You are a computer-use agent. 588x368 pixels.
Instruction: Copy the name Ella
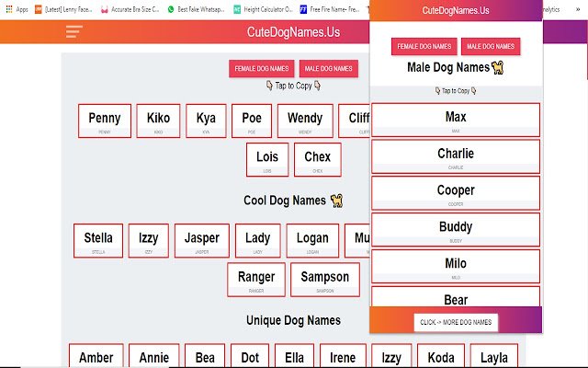pos(294,356)
